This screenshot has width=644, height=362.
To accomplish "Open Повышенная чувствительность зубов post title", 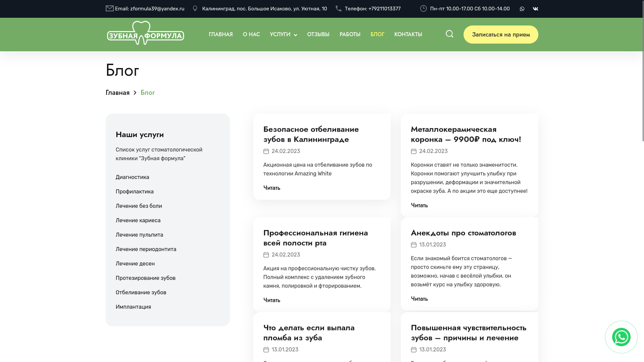I will click(x=469, y=333).
